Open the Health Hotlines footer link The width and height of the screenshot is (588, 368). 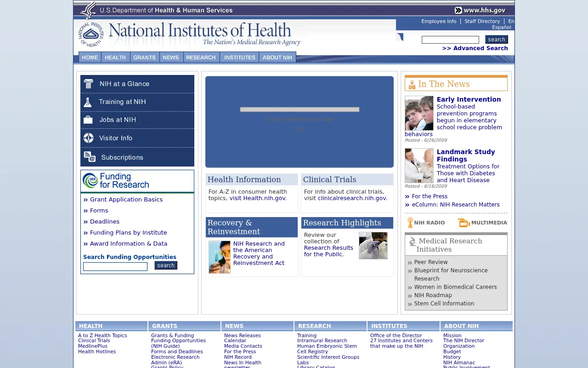97,352
